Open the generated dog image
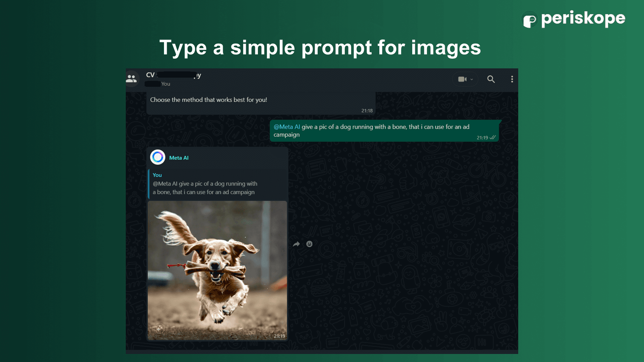The image size is (644, 362). click(x=217, y=268)
